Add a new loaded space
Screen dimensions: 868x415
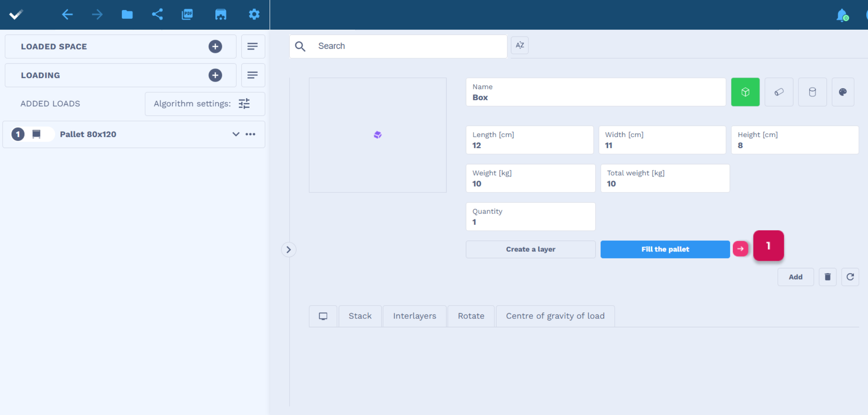[x=215, y=46]
